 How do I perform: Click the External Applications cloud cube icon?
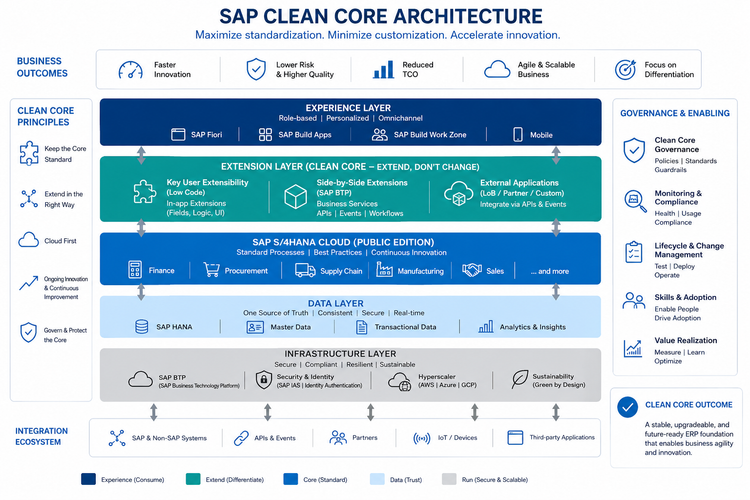(x=458, y=194)
